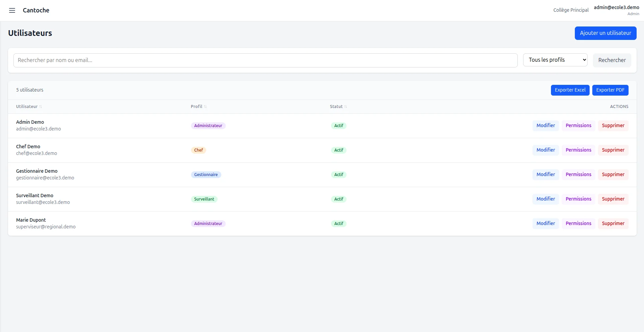Click the Rechercher button
This screenshot has width=644, height=332.
(611, 60)
